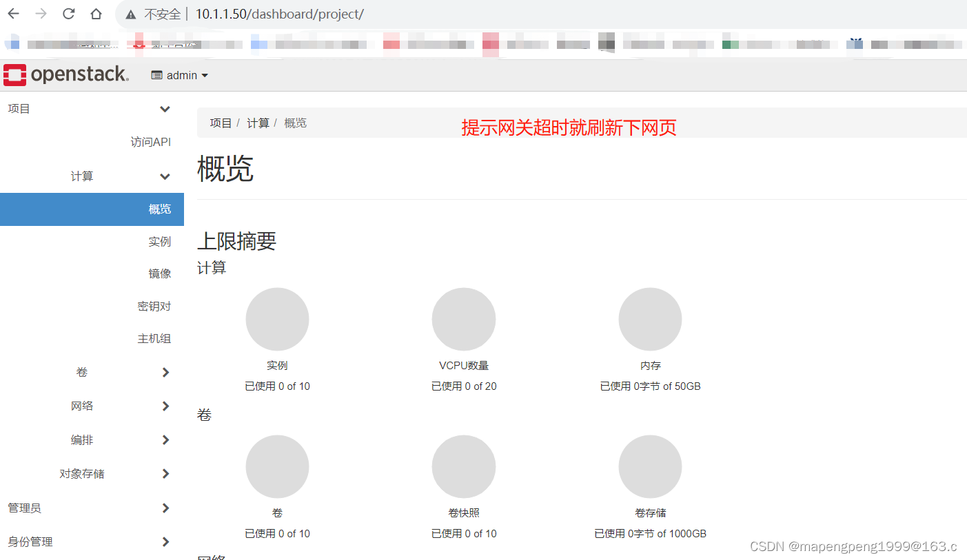Screen dimensions: 967x560
Task: Collapse the 计算 section chevron
Action: (165, 176)
